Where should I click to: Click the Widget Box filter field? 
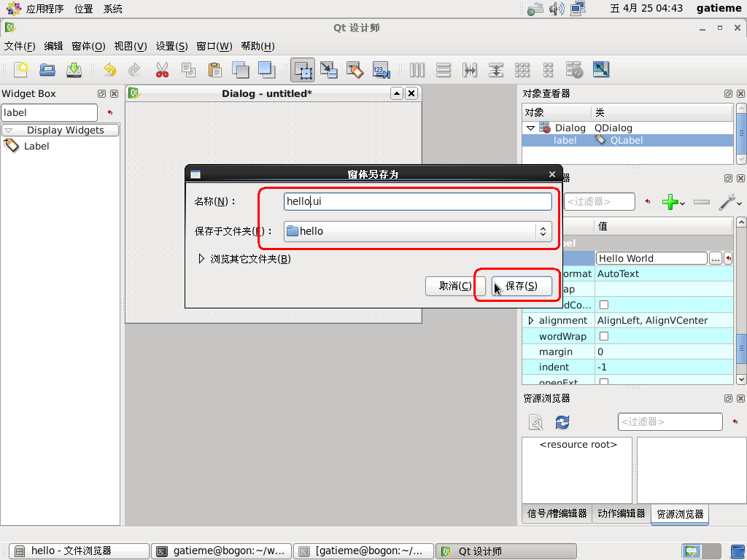49,113
